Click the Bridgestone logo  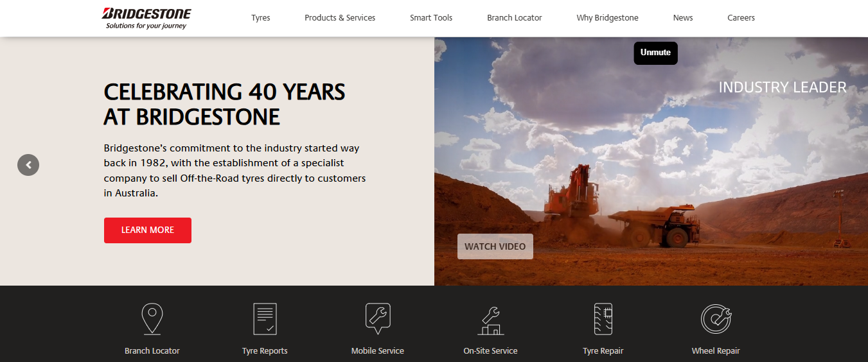point(146,18)
